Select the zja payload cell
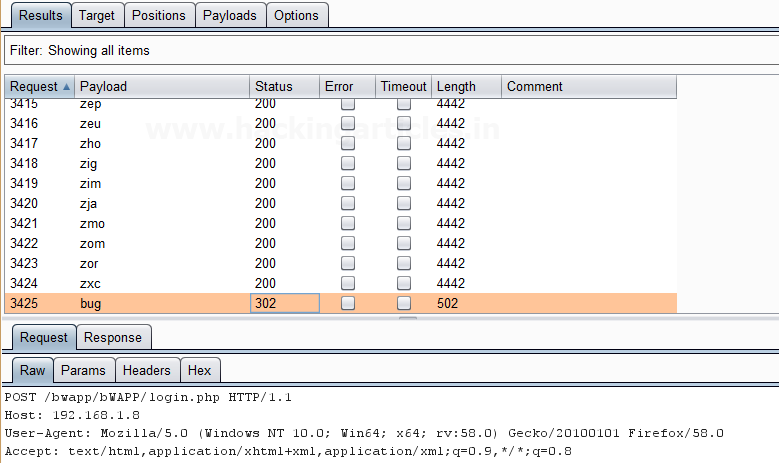779x463 pixels. point(88,204)
